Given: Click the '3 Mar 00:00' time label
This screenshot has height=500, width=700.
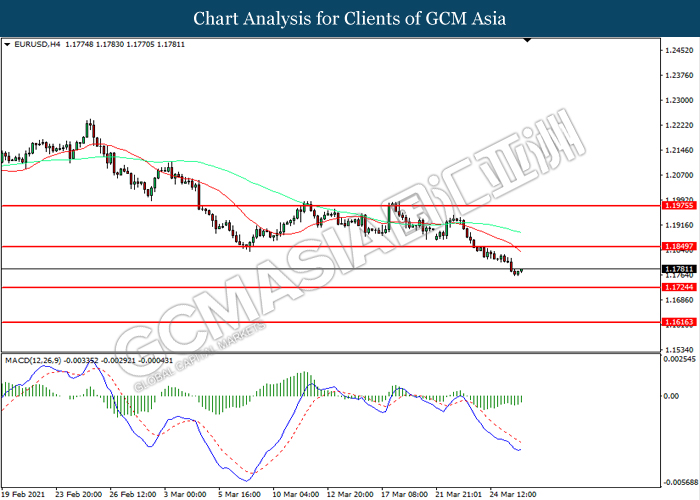Looking at the screenshot, I should [185, 494].
